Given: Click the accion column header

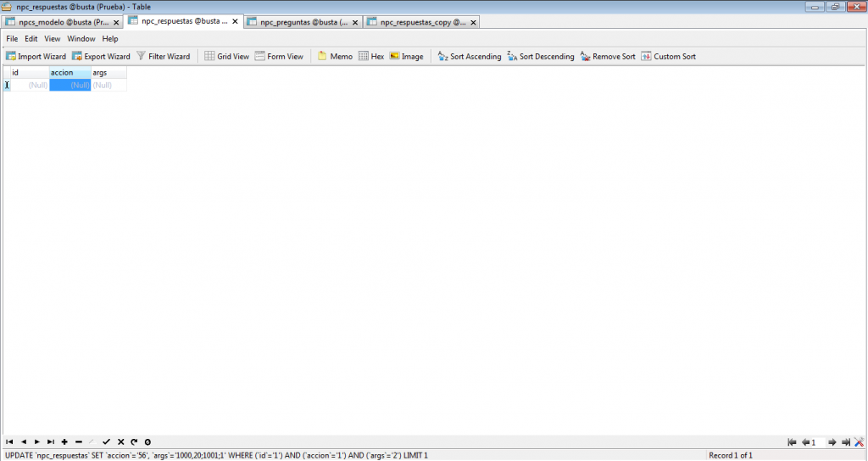Looking at the screenshot, I should point(70,73).
